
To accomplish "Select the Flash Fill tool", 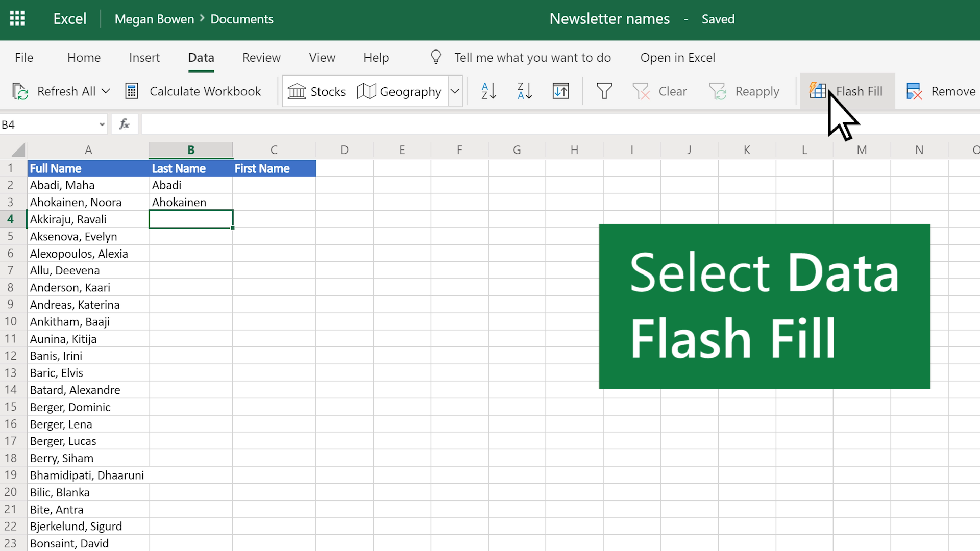I will click(x=847, y=91).
